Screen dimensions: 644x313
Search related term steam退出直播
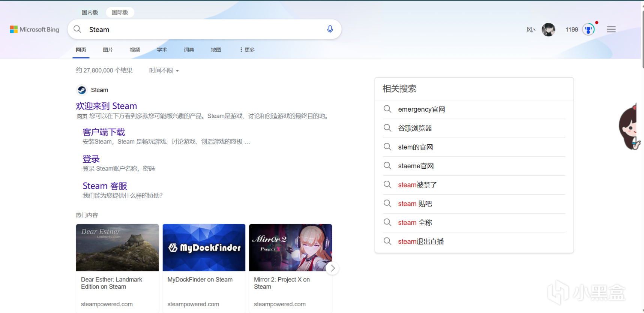tap(421, 241)
